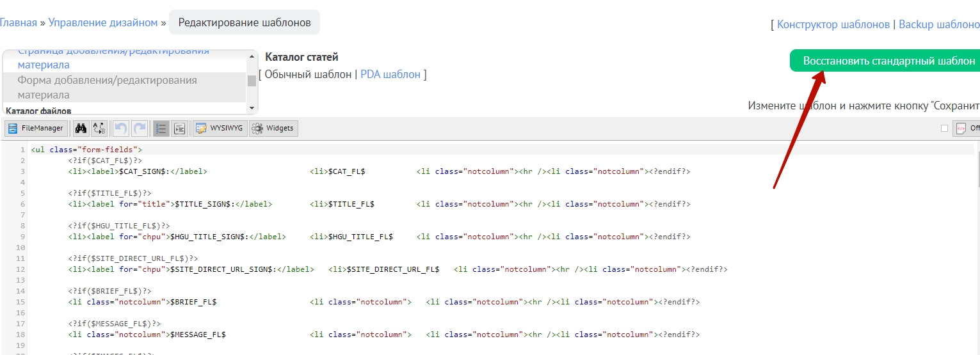Open the Widgets panel
The image size is (980, 355).
coord(273,129)
